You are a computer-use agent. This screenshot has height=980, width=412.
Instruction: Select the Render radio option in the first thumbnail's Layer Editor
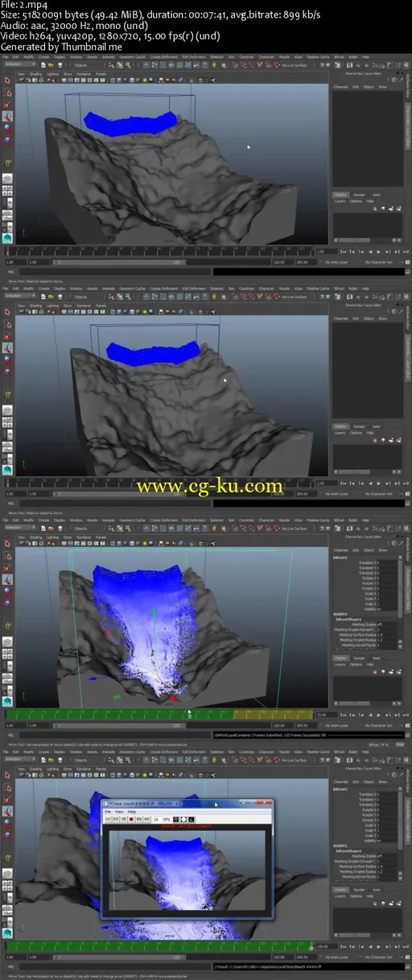tap(360, 195)
